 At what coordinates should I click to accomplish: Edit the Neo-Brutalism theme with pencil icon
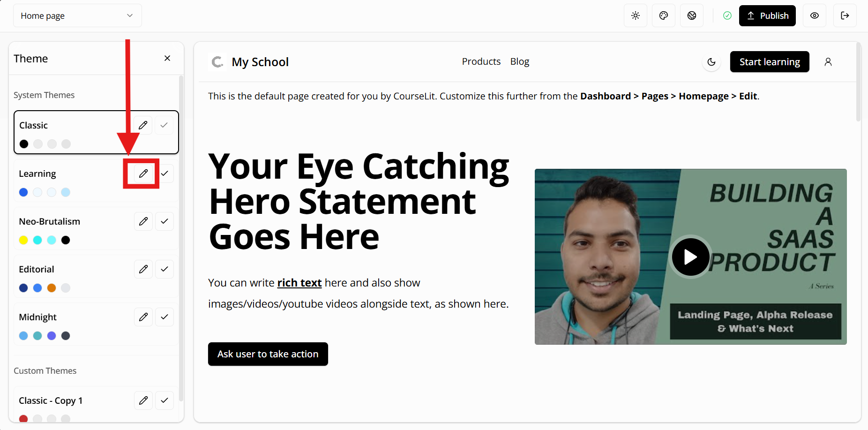[x=143, y=221]
